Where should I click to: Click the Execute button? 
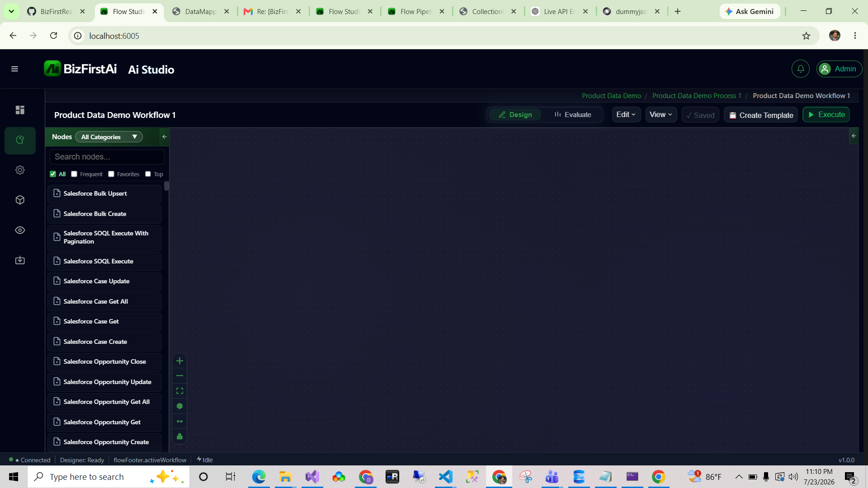tap(826, 115)
